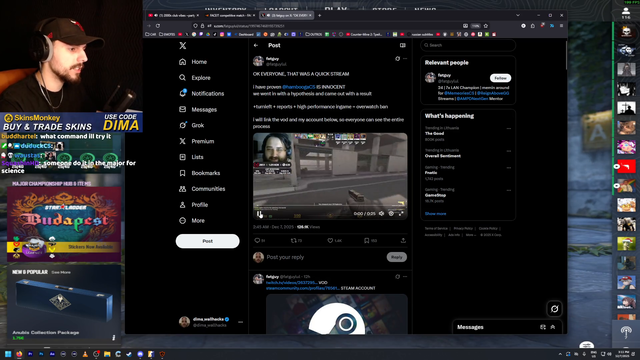Open Lists in the X sidebar
This screenshot has height=360, width=640.
pyautogui.click(x=191, y=157)
